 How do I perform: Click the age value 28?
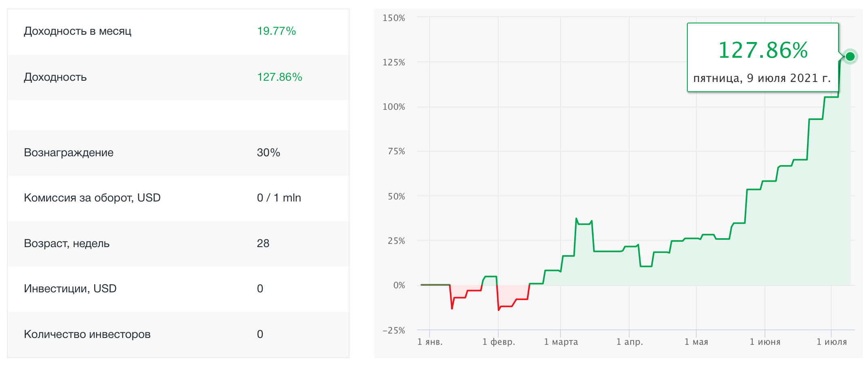263,243
